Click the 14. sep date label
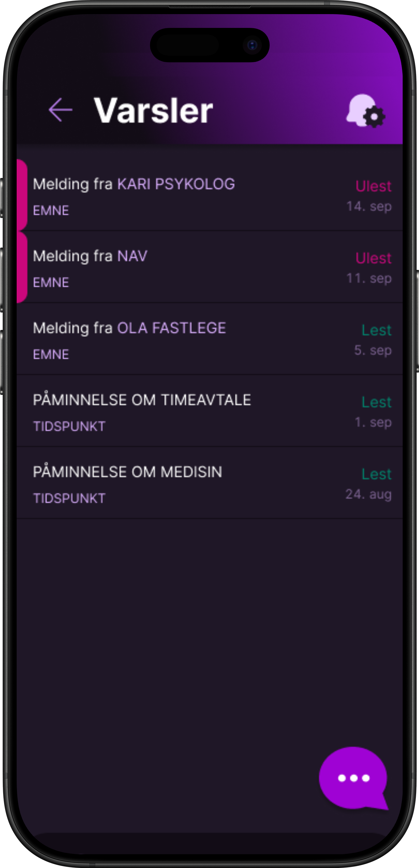Image resolution: width=419 pixels, height=868 pixels. tap(369, 206)
